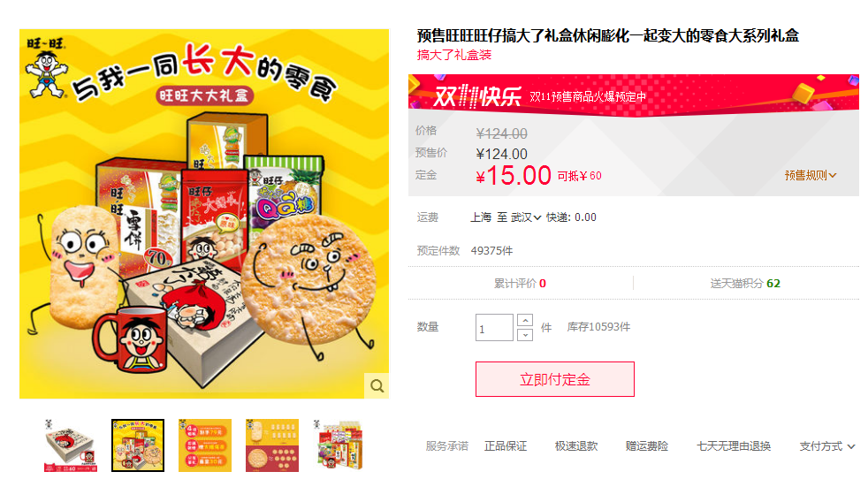Image resolution: width=868 pixels, height=487 pixels.
Task: Decrease quantity with the down arrow
Action: point(525,334)
